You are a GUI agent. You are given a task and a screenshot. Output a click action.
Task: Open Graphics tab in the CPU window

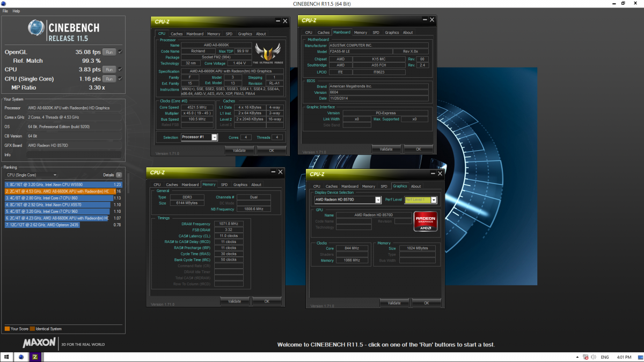coord(245,34)
